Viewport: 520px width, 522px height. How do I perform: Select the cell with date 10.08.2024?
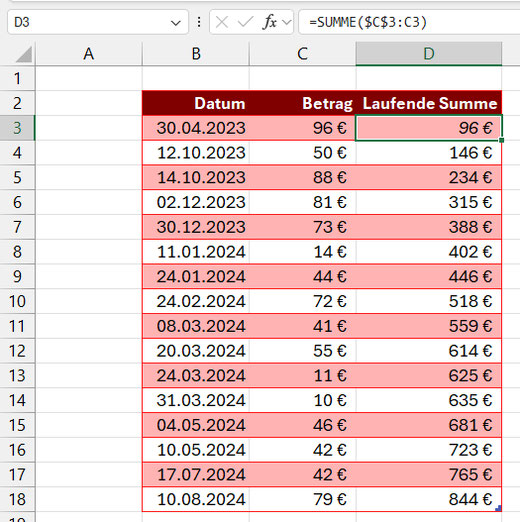[196, 499]
